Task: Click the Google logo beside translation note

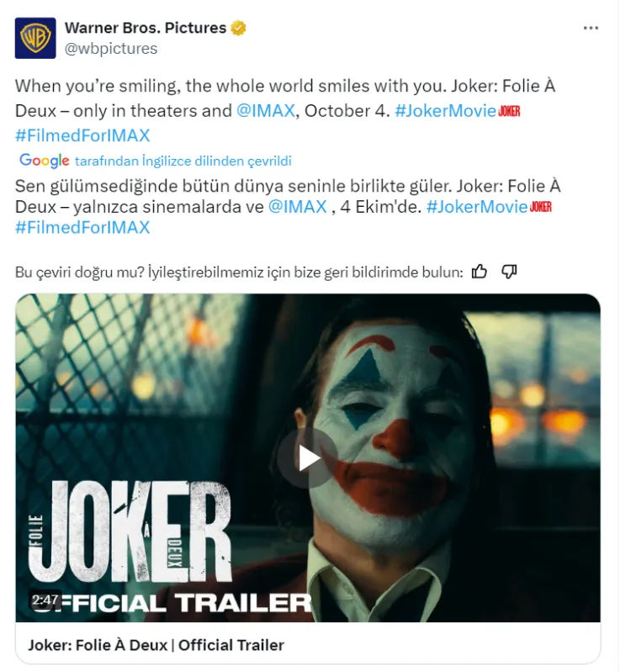Action: coord(44,160)
